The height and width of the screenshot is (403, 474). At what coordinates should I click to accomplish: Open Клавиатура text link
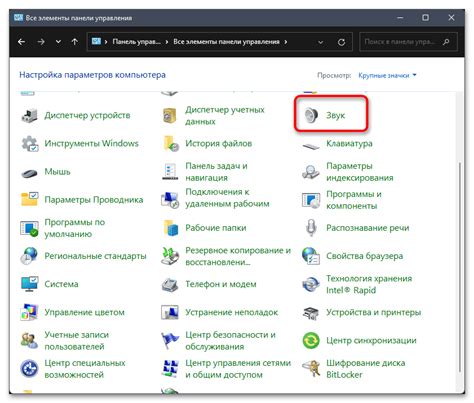click(x=349, y=144)
